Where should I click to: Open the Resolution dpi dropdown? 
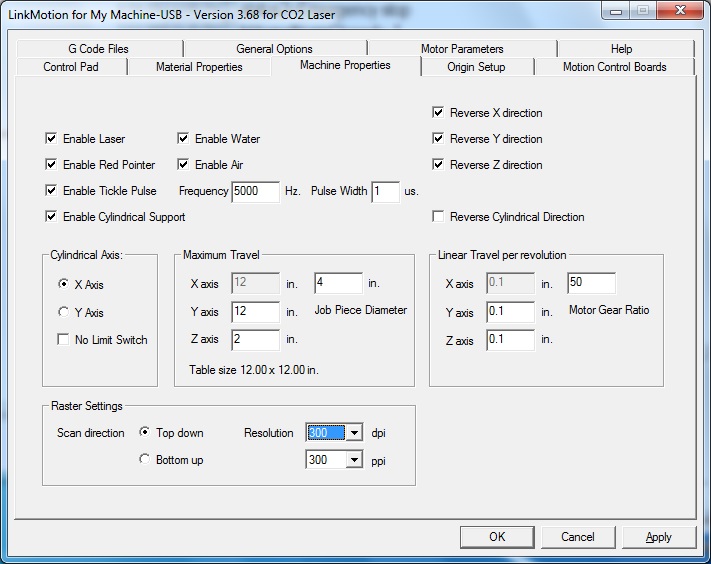[x=354, y=433]
